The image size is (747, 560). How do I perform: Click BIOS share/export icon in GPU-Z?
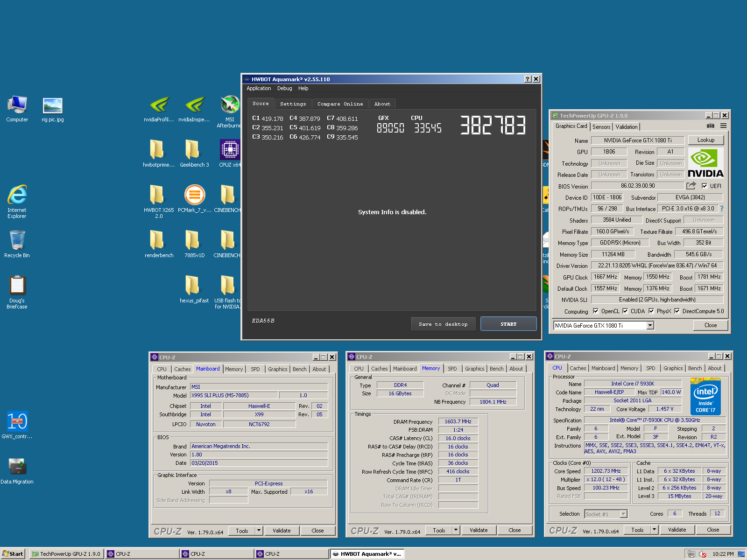tap(691, 186)
